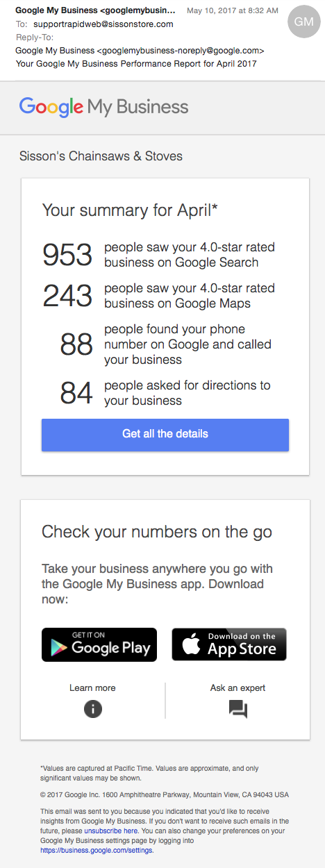Screen dimensions: 325x868
Task: Click the 243 Google Maps views number
Action: [x=67, y=296]
